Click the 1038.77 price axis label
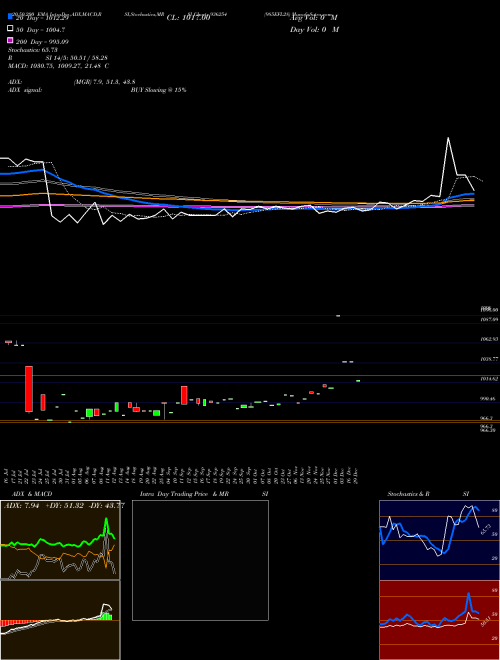500x660 pixels. [489, 359]
